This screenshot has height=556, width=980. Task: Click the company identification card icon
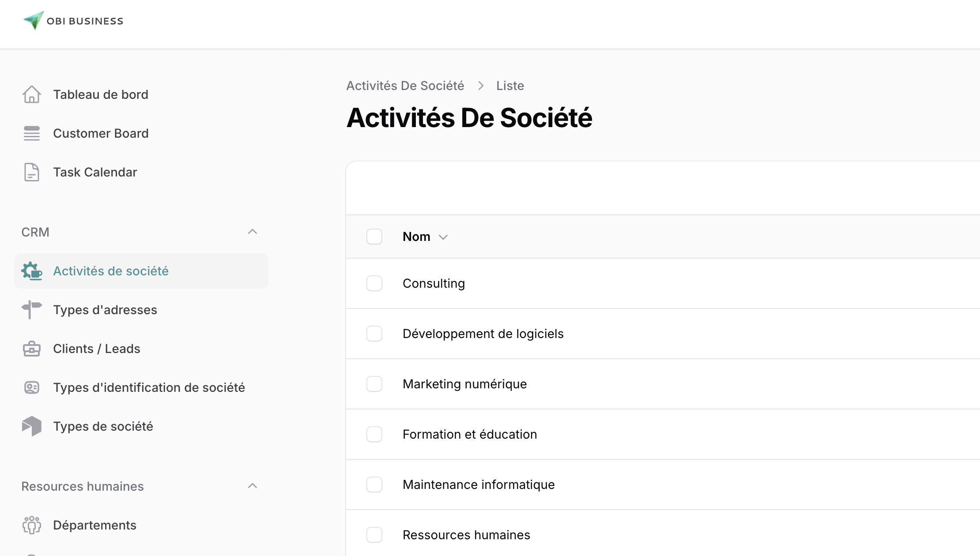pyautogui.click(x=32, y=387)
